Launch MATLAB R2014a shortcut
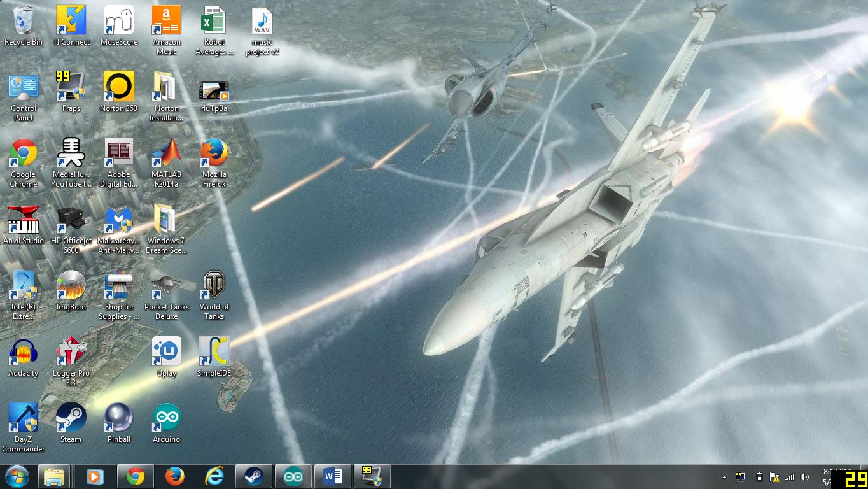 167,163
